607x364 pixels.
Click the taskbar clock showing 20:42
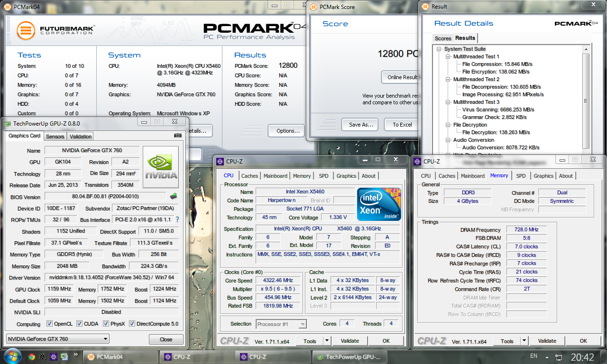(583, 356)
